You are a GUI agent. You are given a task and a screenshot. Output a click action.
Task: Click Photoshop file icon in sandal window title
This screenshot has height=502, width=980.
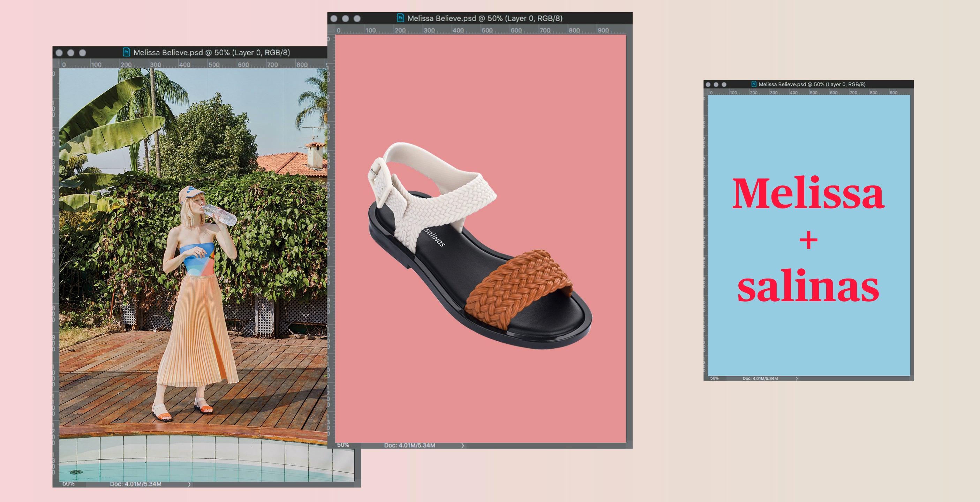(400, 18)
